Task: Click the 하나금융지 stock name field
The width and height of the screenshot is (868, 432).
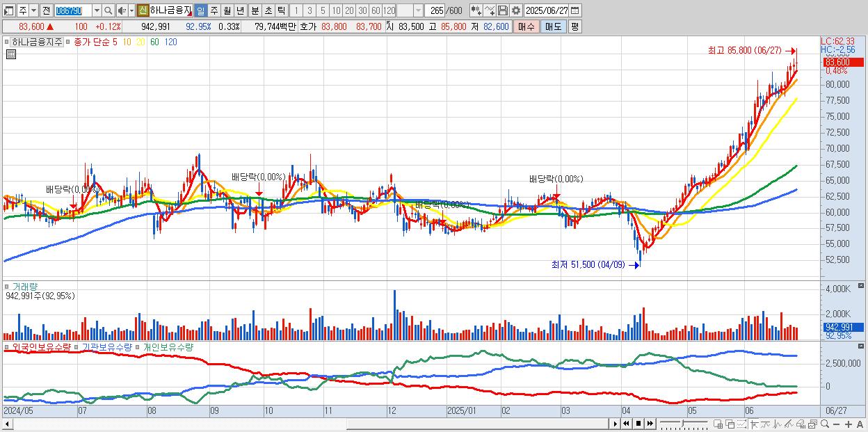Action: pyautogui.click(x=171, y=10)
